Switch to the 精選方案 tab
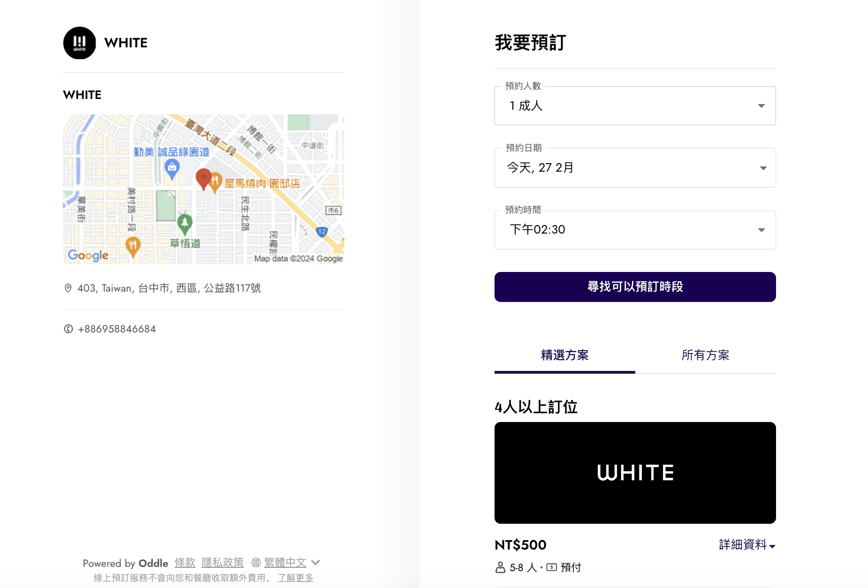The image size is (868, 588). tap(564, 355)
